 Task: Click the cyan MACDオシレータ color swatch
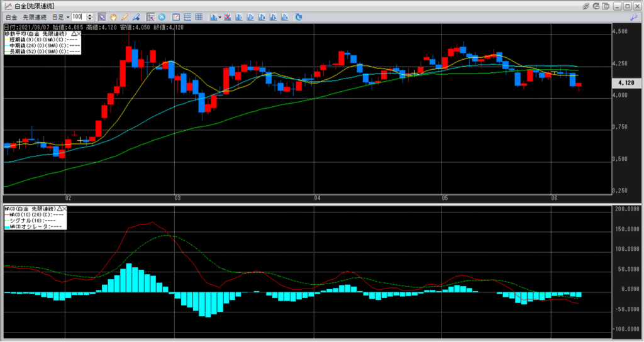click(6, 227)
